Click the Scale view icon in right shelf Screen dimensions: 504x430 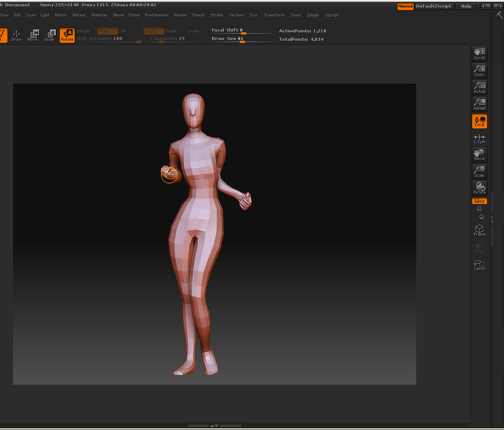[480, 171]
